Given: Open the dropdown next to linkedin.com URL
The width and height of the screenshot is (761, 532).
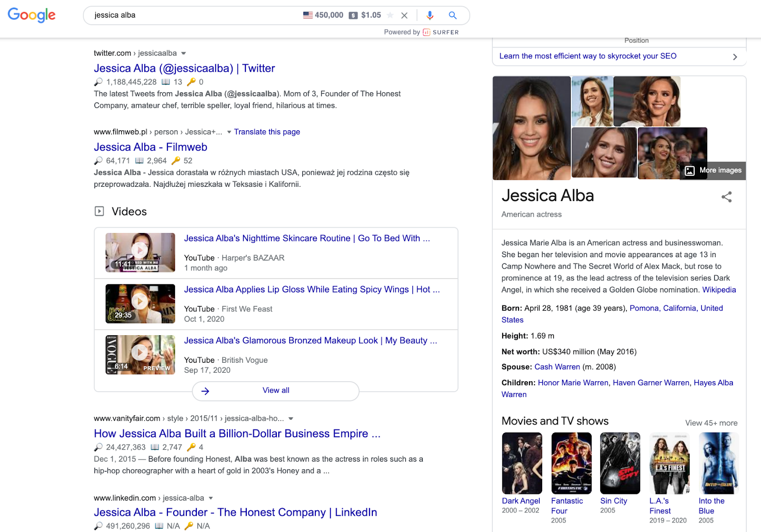Looking at the screenshot, I should 211,498.
